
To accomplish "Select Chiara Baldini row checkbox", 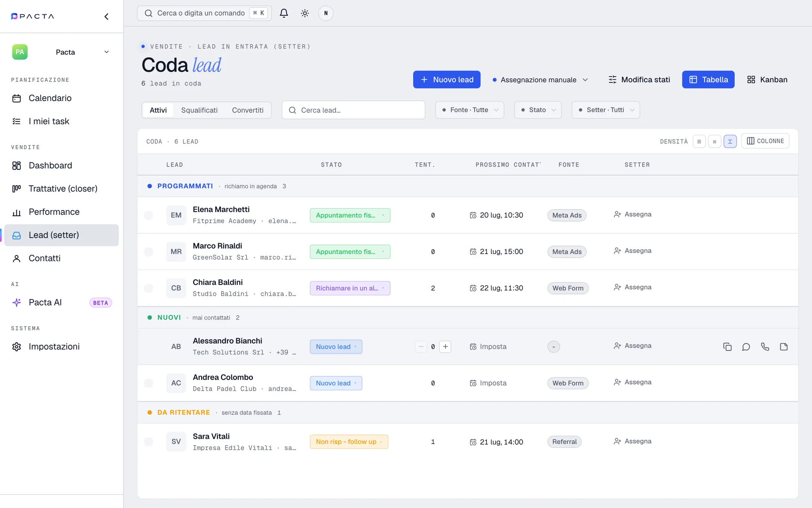I will point(149,288).
